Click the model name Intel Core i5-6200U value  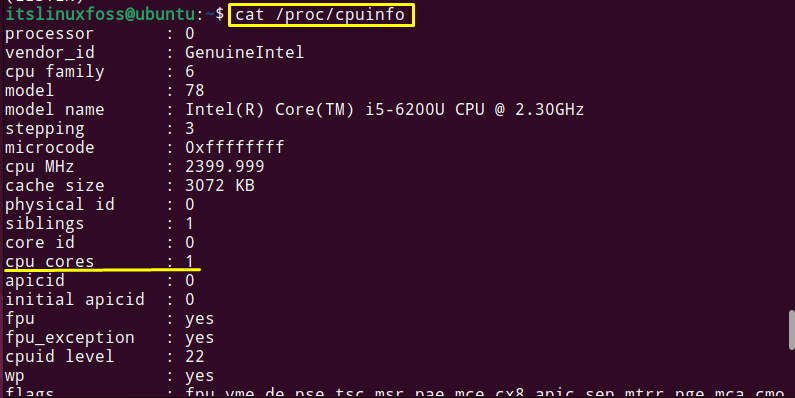coord(384,110)
